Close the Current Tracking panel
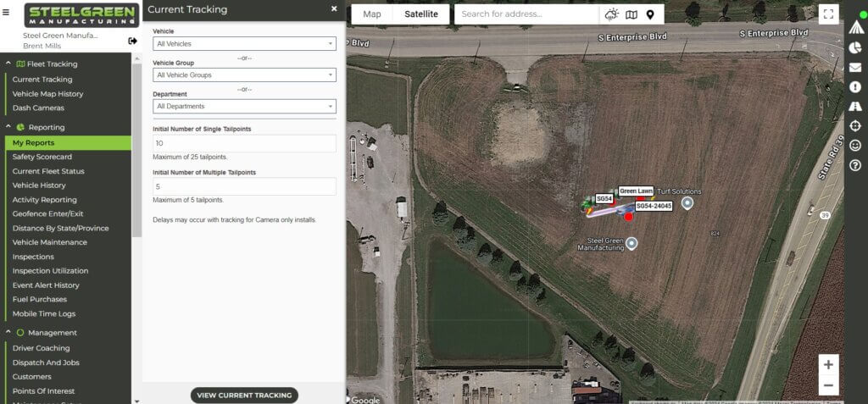 pos(334,8)
